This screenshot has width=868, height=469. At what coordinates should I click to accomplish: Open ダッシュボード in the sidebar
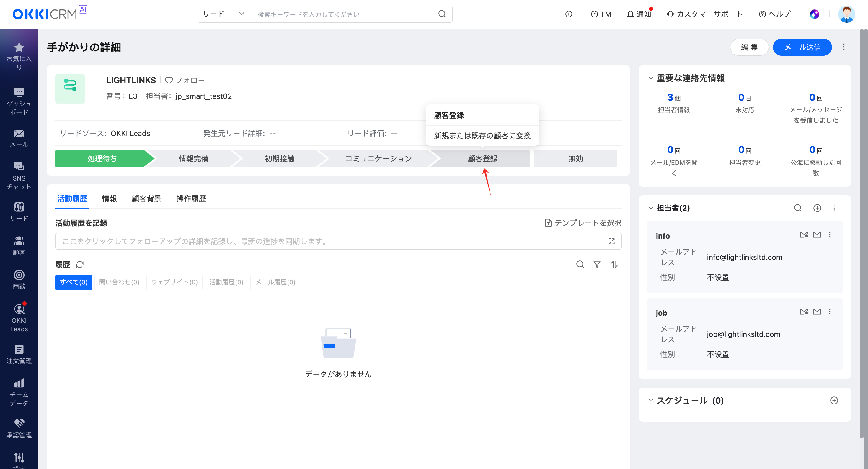[19, 101]
